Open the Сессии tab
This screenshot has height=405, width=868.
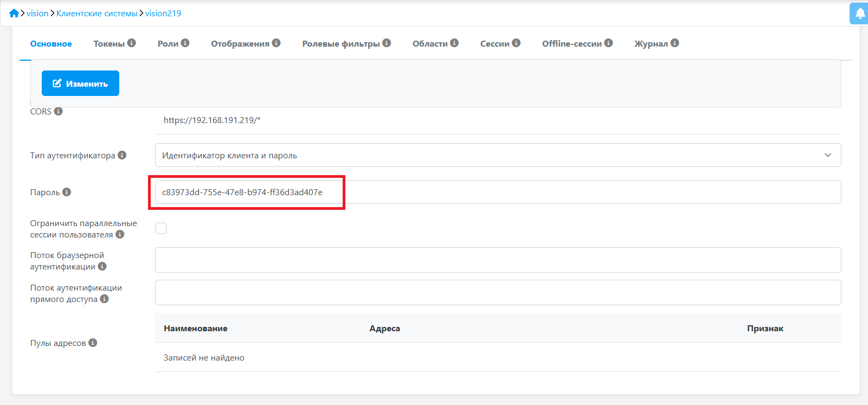tap(494, 44)
